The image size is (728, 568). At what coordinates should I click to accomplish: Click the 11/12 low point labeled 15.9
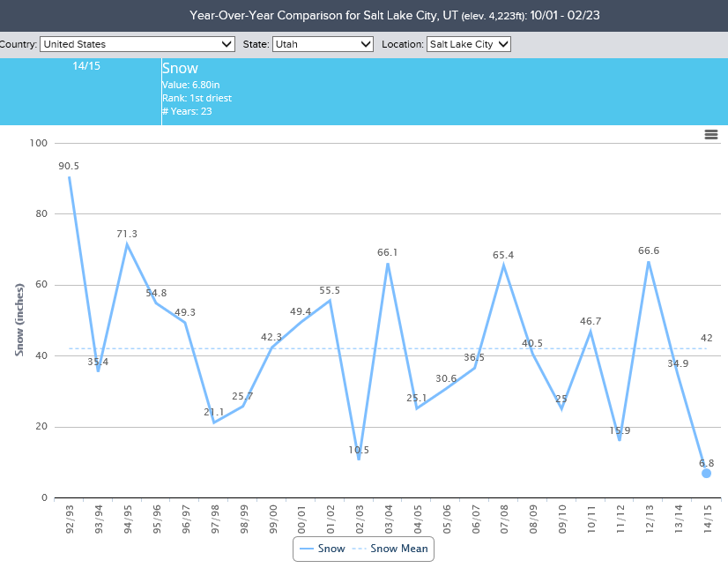click(620, 440)
